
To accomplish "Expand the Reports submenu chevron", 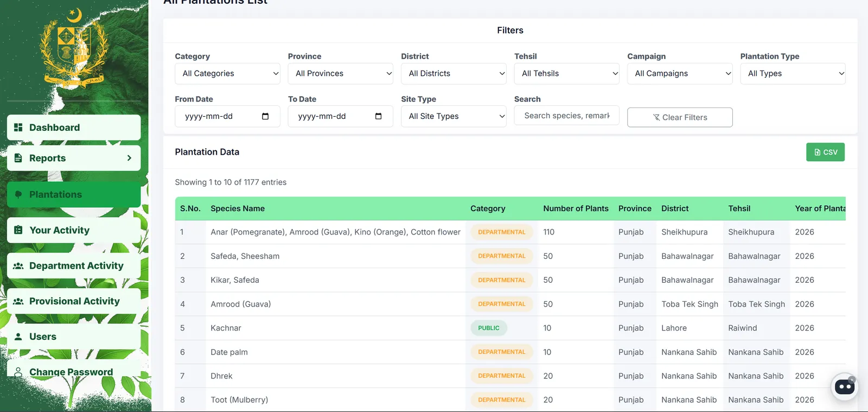I will coord(129,158).
